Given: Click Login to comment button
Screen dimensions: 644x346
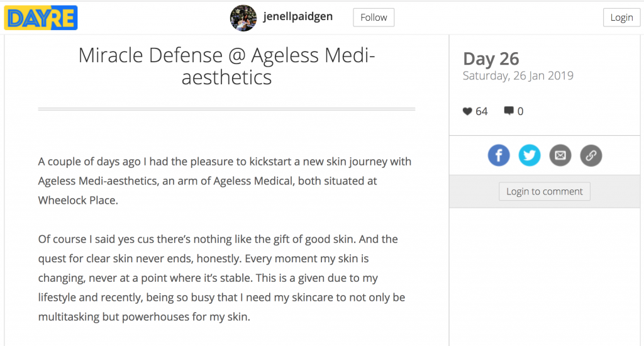Looking at the screenshot, I should tap(544, 191).
